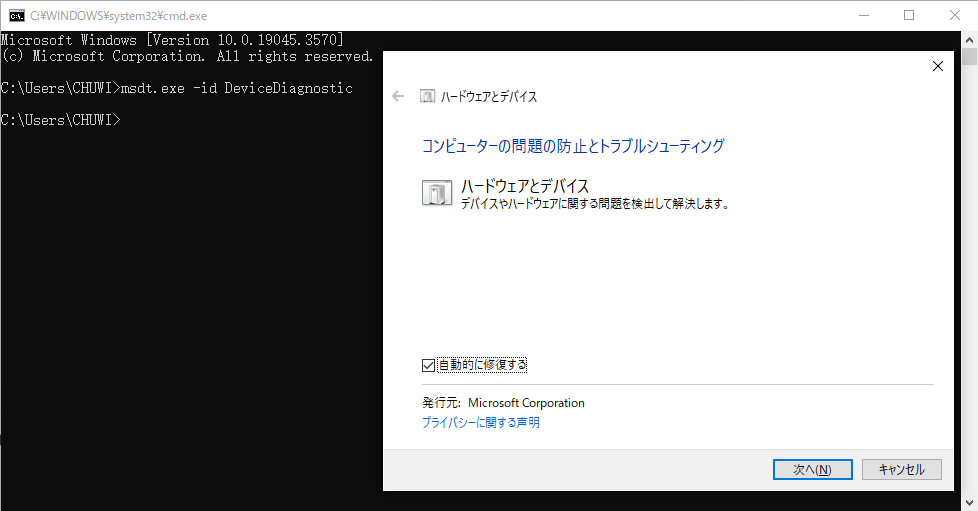
Task: Close the troubleshooter dialog with X
Action: point(937,66)
